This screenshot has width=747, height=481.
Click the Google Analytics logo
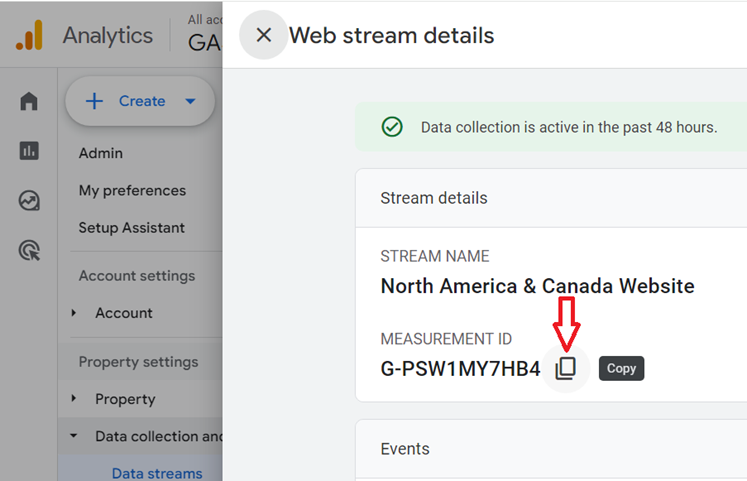30,35
